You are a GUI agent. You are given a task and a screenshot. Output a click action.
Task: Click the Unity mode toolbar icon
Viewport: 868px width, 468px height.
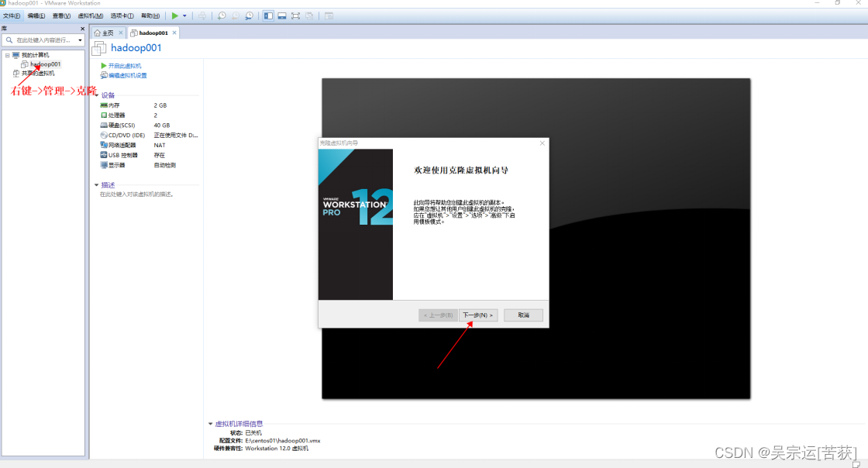coord(309,16)
